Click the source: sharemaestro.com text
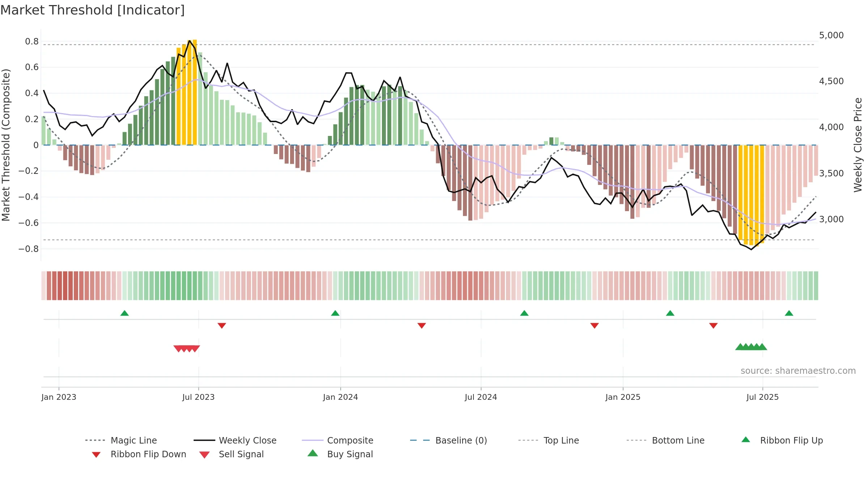Image resolution: width=868 pixels, height=488 pixels. click(798, 371)
